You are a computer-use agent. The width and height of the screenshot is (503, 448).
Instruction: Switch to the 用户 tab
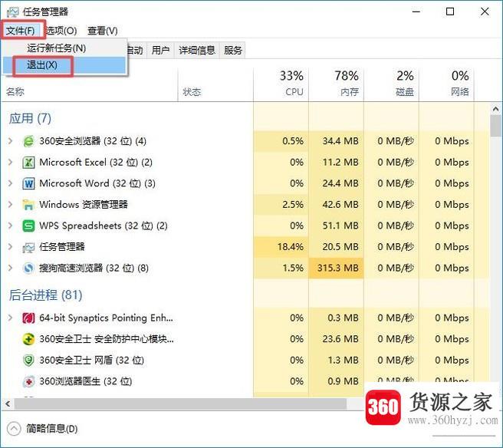[160, 51]
